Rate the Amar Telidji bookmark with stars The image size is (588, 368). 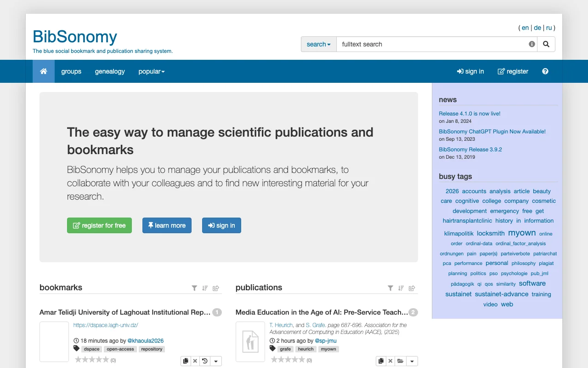(92, 360)
